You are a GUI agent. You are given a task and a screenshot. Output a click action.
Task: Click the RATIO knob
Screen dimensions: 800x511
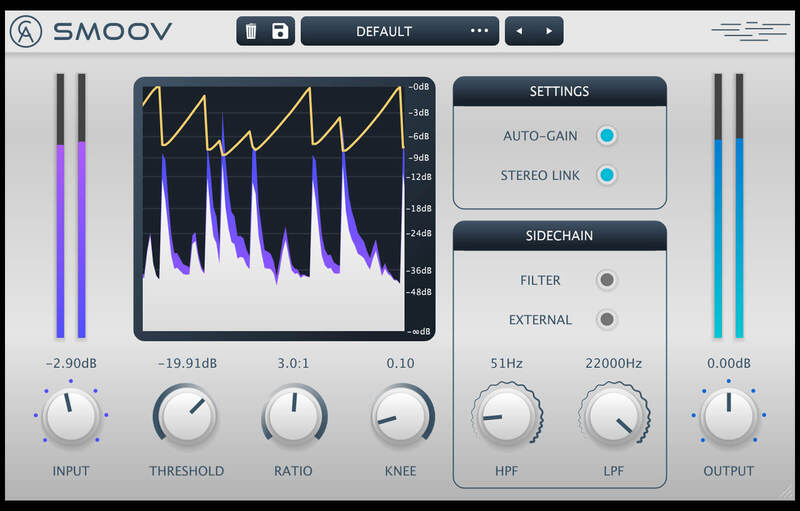pyautogui.click(x=294, y=416)
